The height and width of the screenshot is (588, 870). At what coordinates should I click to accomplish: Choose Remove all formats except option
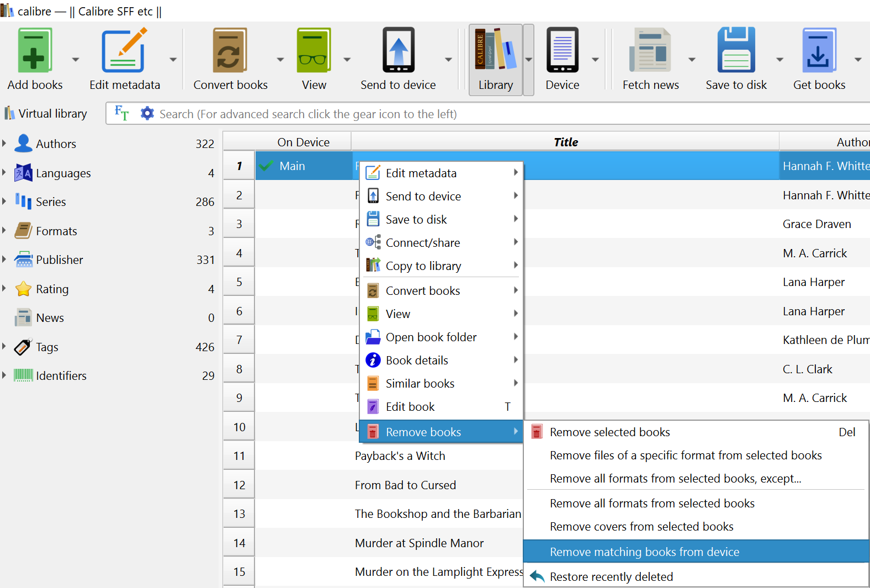tap(696, 478)
